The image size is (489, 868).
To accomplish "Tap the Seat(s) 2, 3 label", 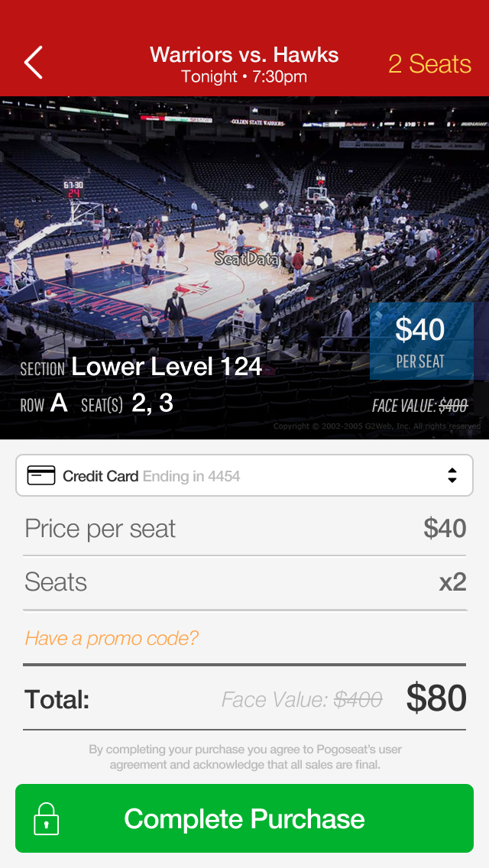I will tap(127, 404).
